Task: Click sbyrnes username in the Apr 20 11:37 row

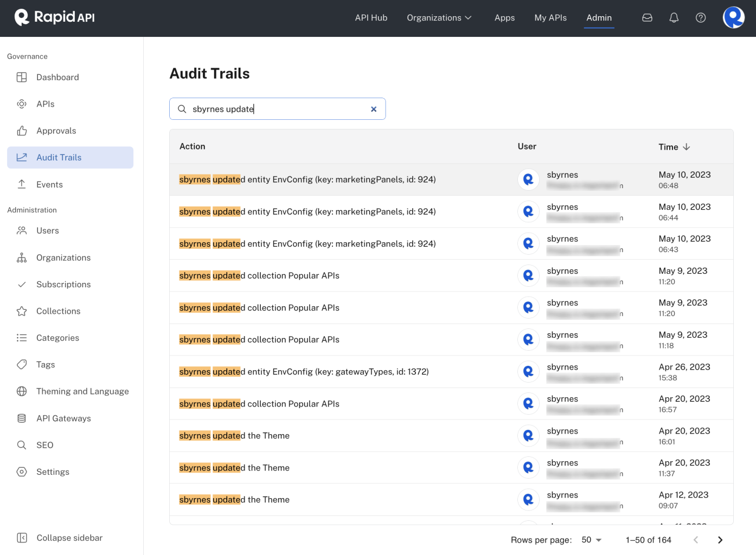Action: (x=562, y=463)
